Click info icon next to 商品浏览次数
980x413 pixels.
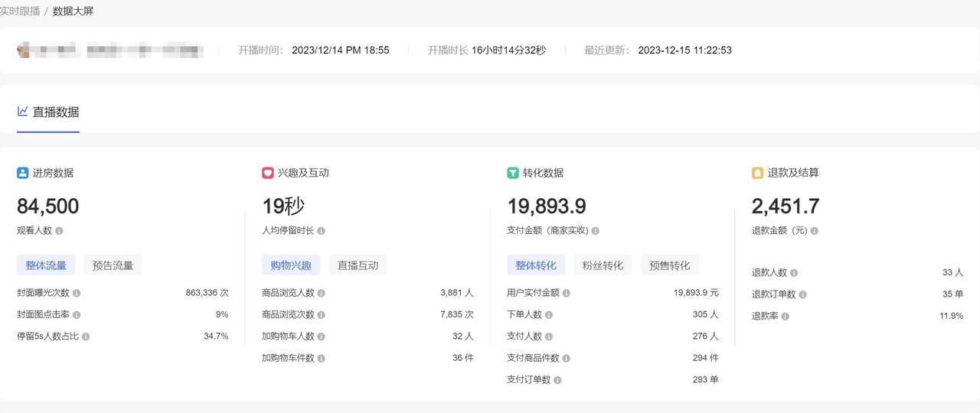tap(322, 314)
